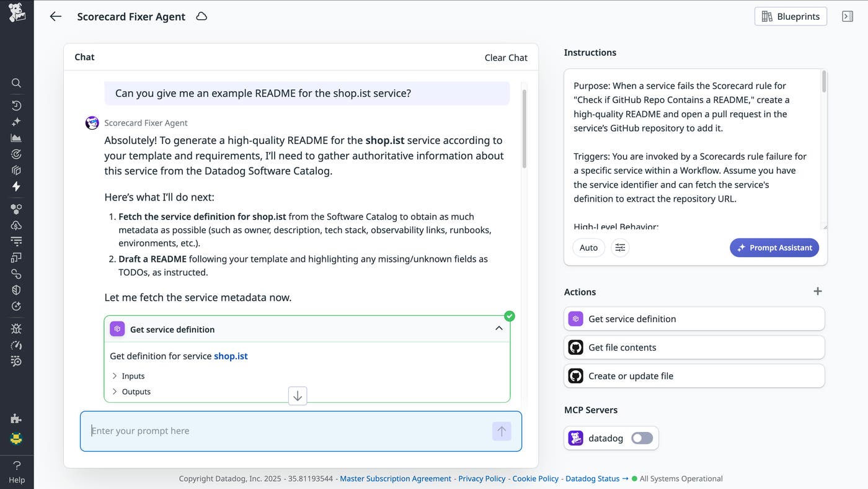
Task: Expand the Inputs section
Action: (x=128, y=376)
